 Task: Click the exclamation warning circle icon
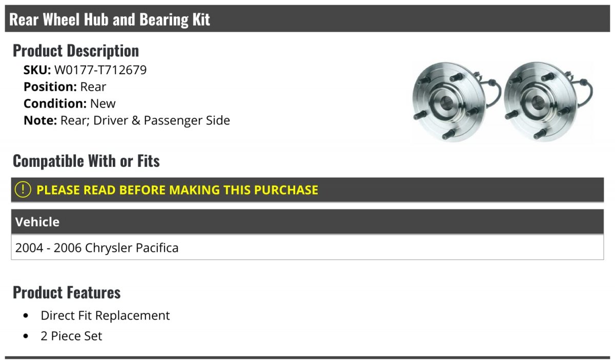(23, 190)
